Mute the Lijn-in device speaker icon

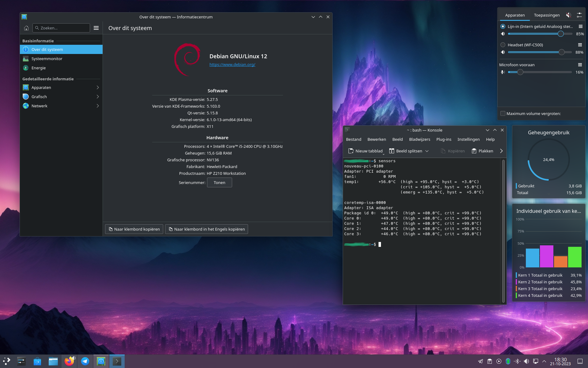pyautogui.click(x=503, y=34)
